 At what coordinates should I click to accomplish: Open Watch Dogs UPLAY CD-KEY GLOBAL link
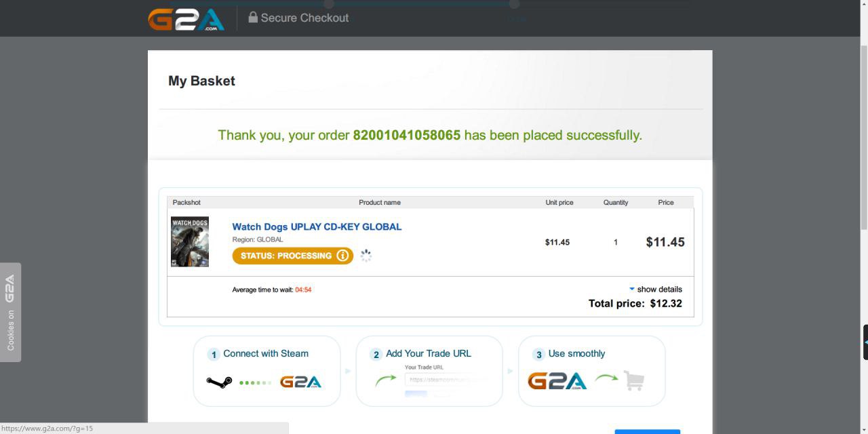coord(317,226)
